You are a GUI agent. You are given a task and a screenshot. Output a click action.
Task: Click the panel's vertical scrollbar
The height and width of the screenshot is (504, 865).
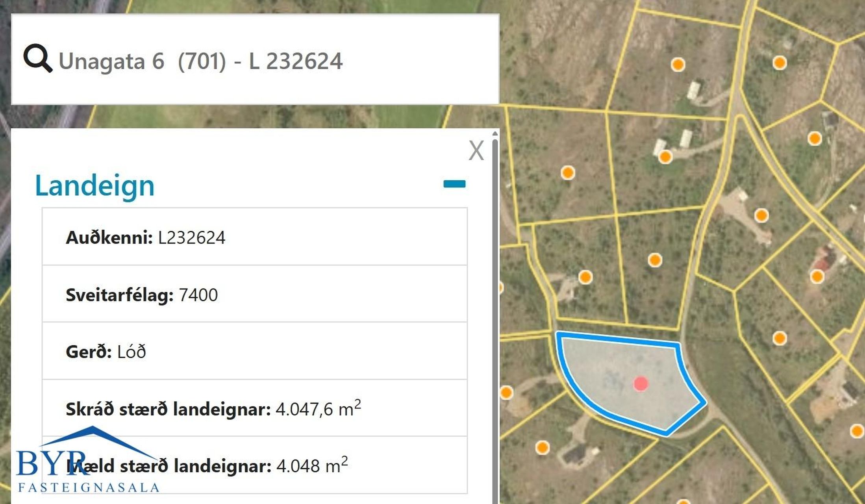[x=495, y=315]
